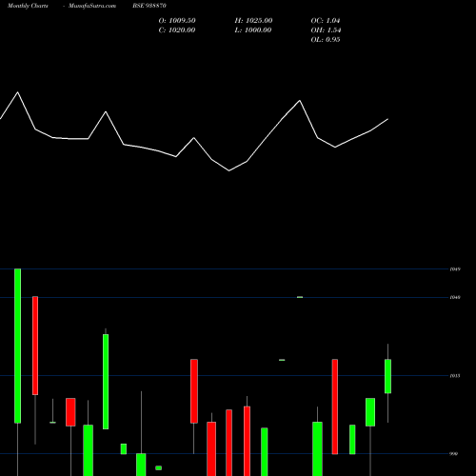The height and width of the screenshot is (476, 476).
Task: Select the 'BSE 938870' symbol label
Action: (x=149, y=6)
